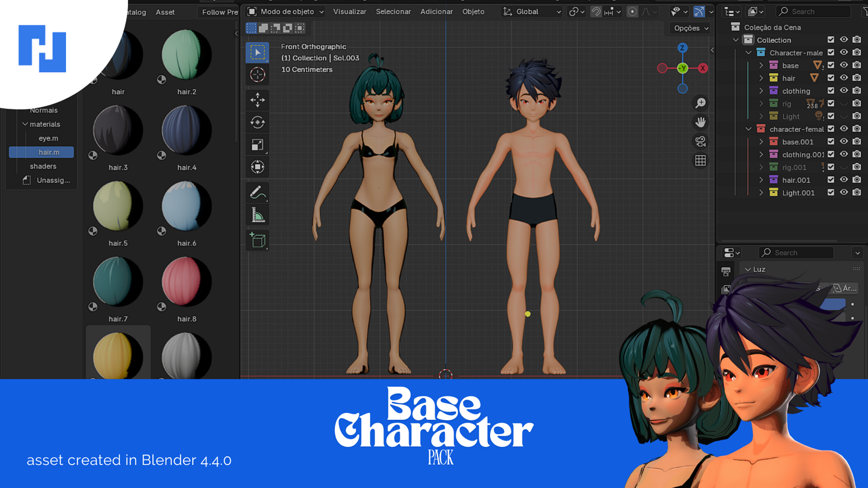The width and height of the screenshot is (868, 488).
Task: Collapse the materials catalog tree
Action: pos(25,124)
